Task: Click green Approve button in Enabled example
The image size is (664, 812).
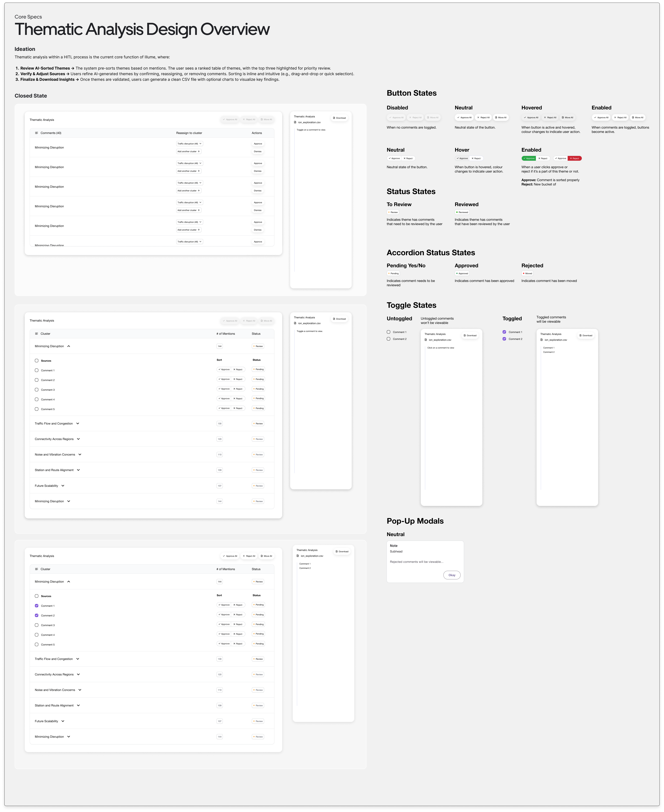Action: click(x=529, y=159)
